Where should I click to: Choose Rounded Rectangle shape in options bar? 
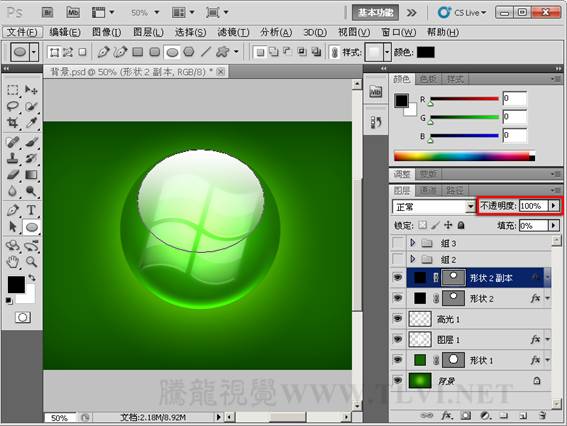155,52
